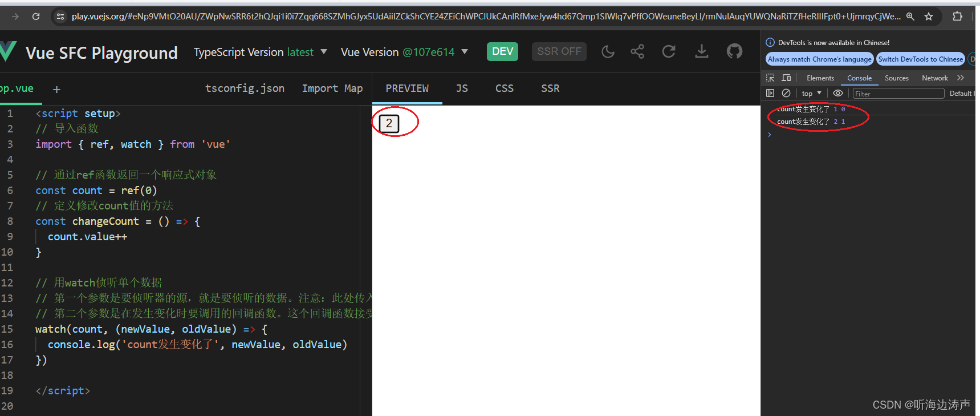Show the DevTools console sidebar

(x=770, y=93)
